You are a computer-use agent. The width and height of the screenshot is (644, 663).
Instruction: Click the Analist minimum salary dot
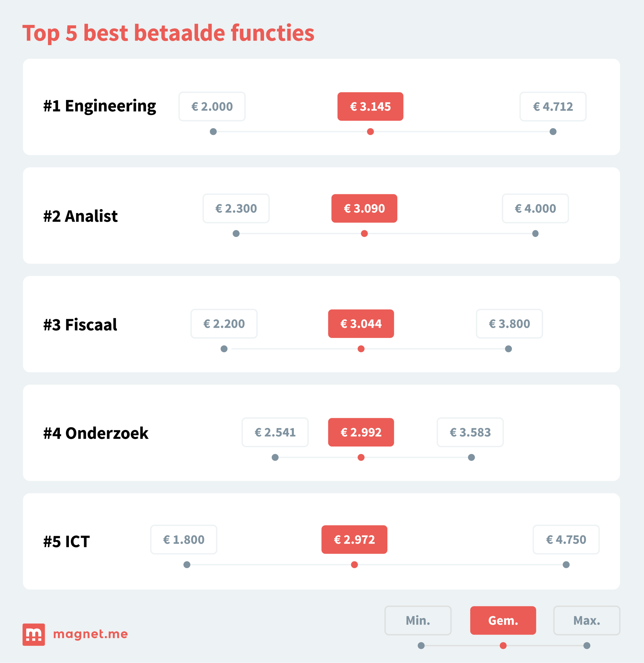pyautogui.click(x=236, y=233)
